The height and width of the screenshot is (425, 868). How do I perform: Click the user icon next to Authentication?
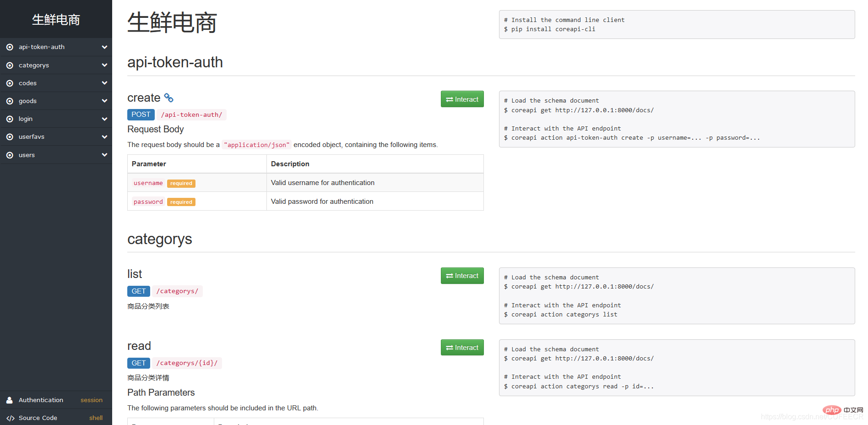coord(10,400)
